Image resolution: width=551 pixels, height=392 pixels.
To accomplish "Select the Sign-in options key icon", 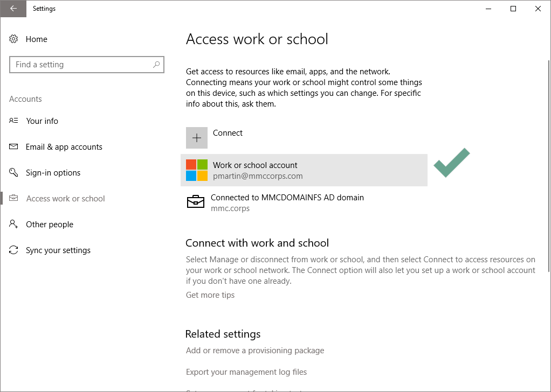I will click(x=13, y=172).
